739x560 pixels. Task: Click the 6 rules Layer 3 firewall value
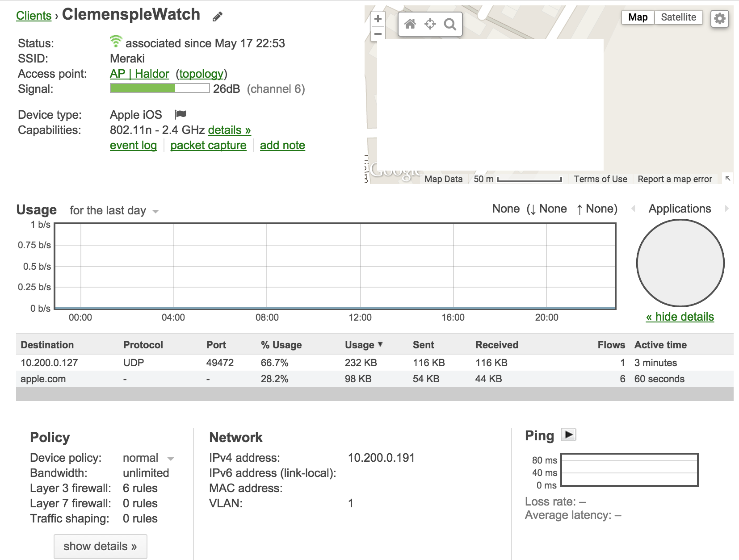140,488
